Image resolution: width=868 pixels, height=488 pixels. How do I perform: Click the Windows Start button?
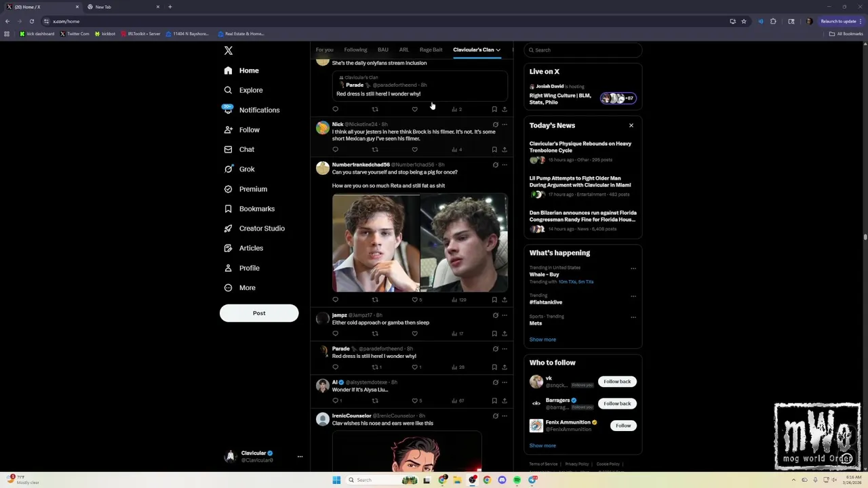click(336, 480)
